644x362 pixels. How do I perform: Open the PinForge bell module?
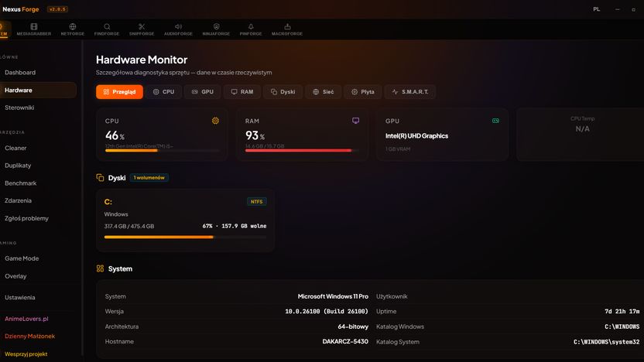coord(251,29)
